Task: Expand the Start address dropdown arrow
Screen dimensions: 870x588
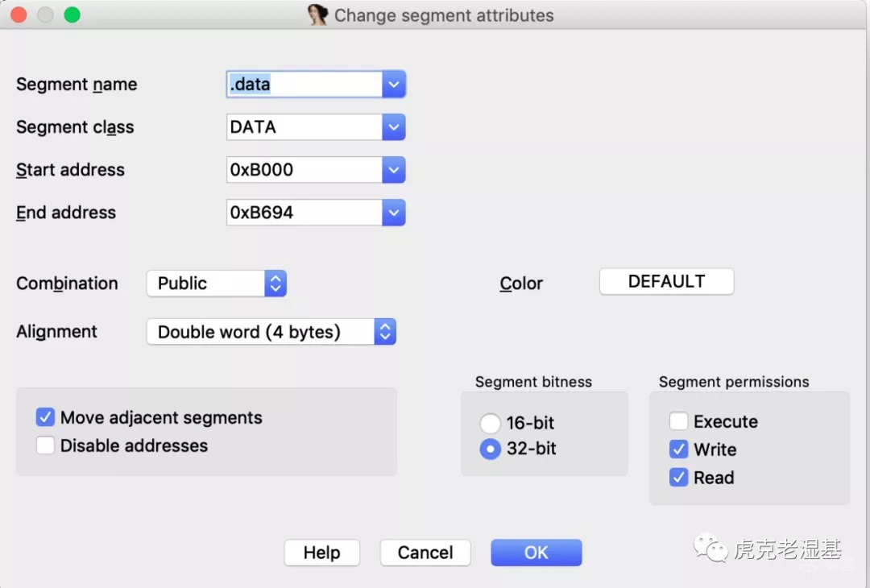Action: [x=393, y=169]
